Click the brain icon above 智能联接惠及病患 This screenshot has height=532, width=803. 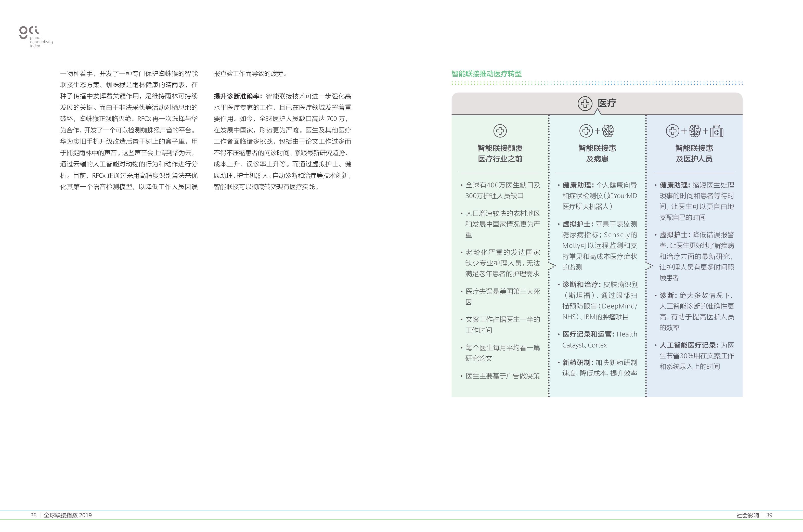608,131
